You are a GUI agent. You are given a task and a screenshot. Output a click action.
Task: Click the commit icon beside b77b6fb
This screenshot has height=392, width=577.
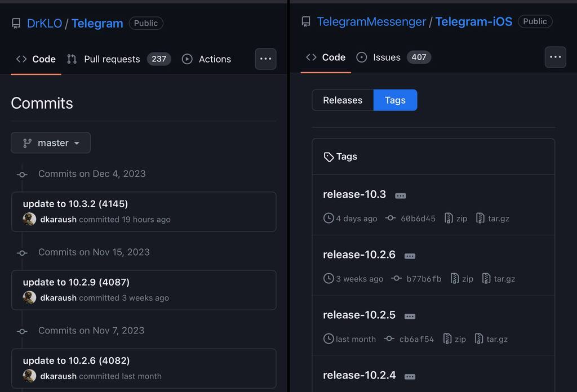tap(396, 278)
